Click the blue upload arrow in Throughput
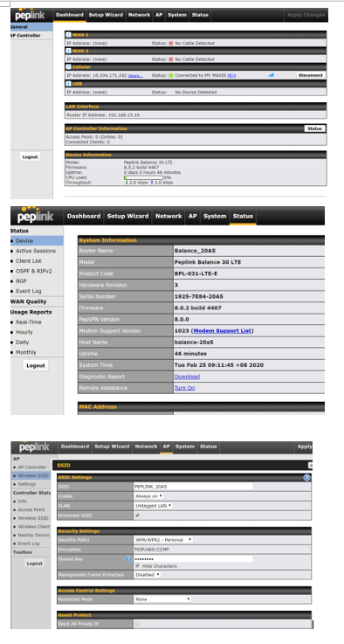This screenshot has width=344, height=644. pyautogui.click(x=151, y=183)
